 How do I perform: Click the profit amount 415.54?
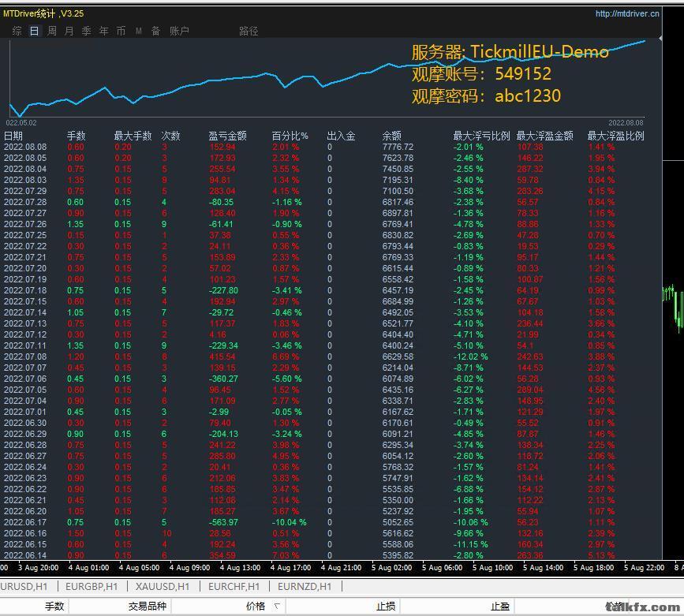[x=223, y=357]
